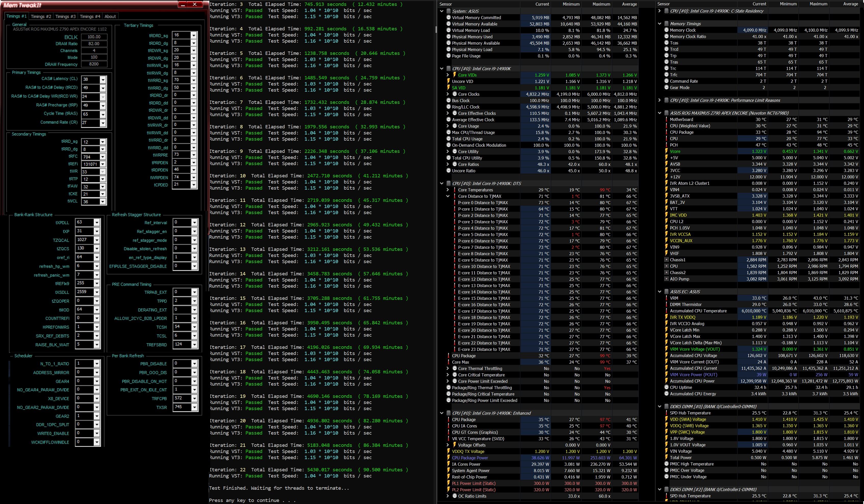The width and height of the screenshot is (864, 504).
Task: Click the icon beside Gear Mode
Action: (x=666, y=88)
